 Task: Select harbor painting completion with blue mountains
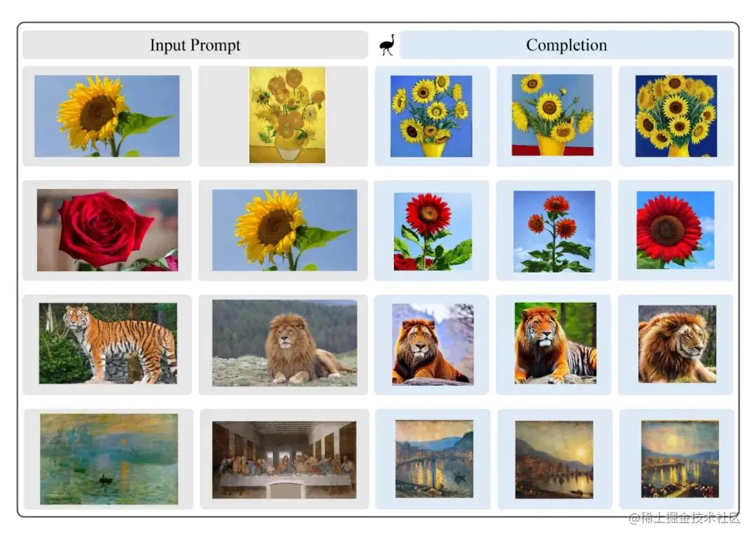point(434,459)
